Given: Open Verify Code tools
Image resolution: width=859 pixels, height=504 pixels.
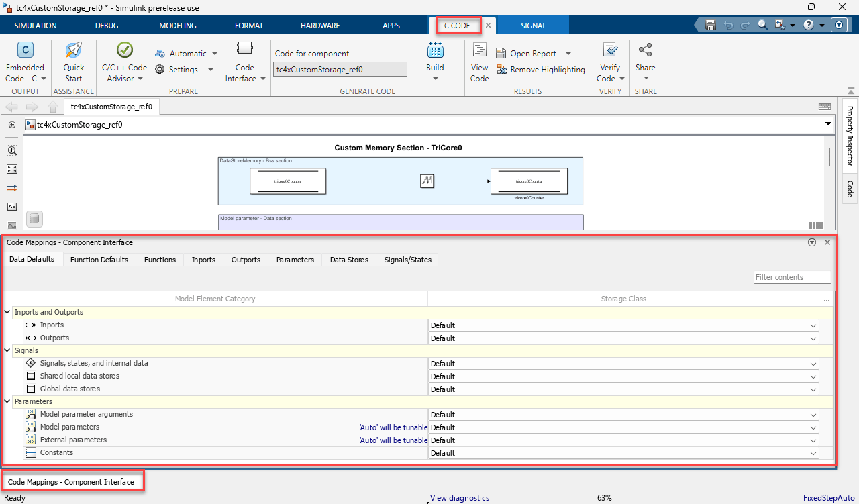Looking at the screenshot, I should coord(610,60).
